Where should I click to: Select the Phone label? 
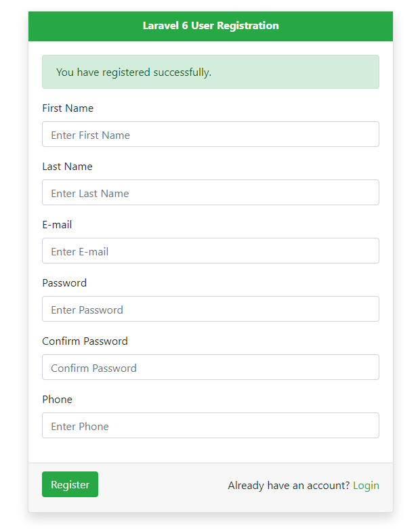[x=58, y=400]
